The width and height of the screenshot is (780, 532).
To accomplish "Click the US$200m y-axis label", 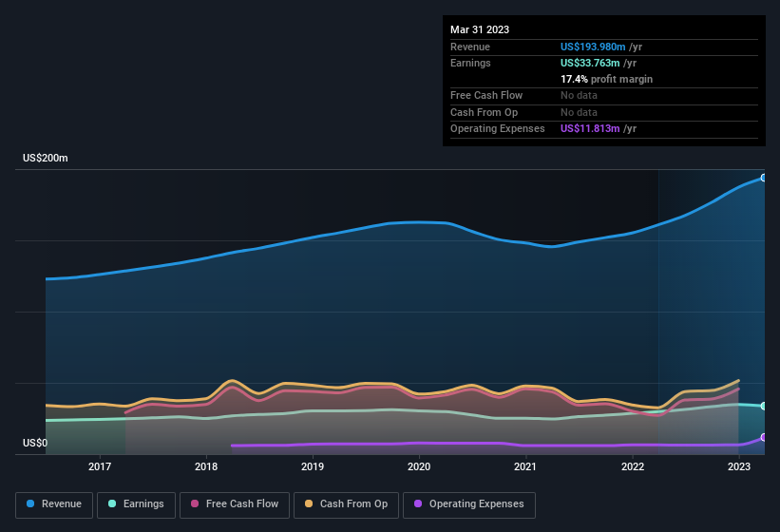I will [x=46, y=158].
